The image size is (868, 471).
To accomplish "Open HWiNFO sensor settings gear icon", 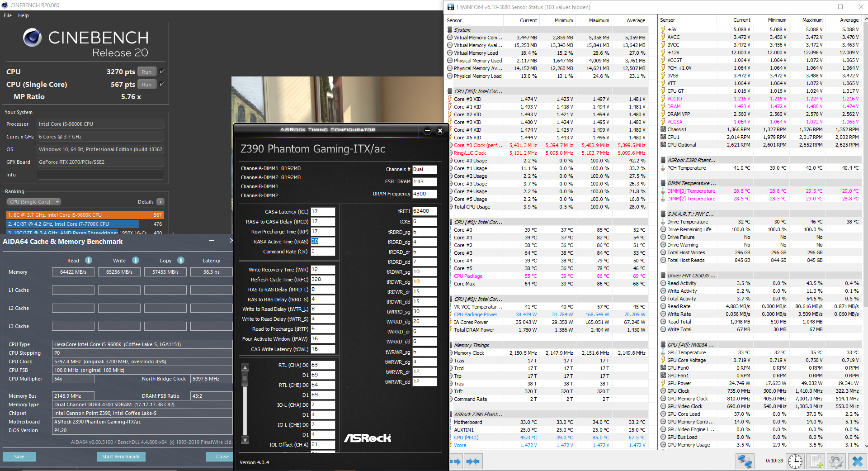I will pos(836,461).
